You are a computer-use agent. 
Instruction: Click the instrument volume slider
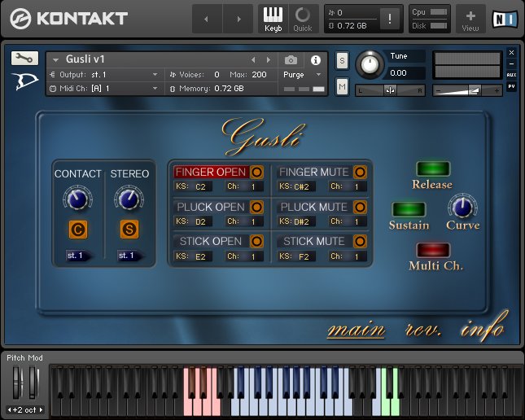tap(467, 90)
